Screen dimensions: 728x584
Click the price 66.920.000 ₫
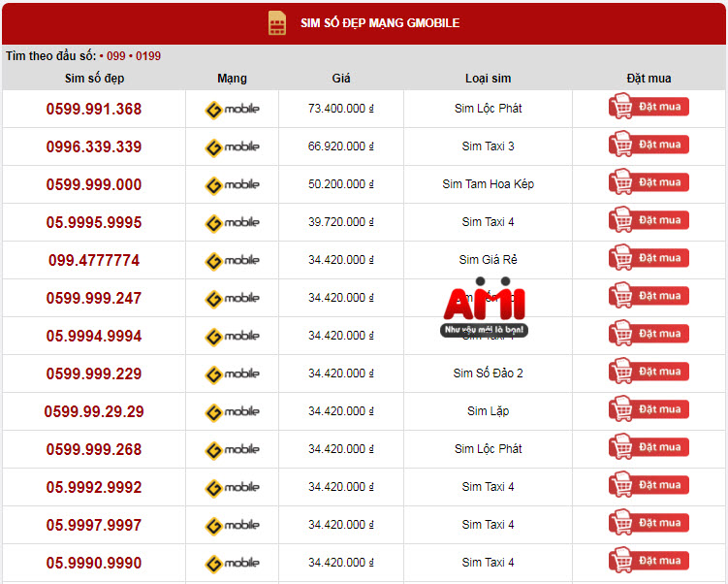pos(341,146)
